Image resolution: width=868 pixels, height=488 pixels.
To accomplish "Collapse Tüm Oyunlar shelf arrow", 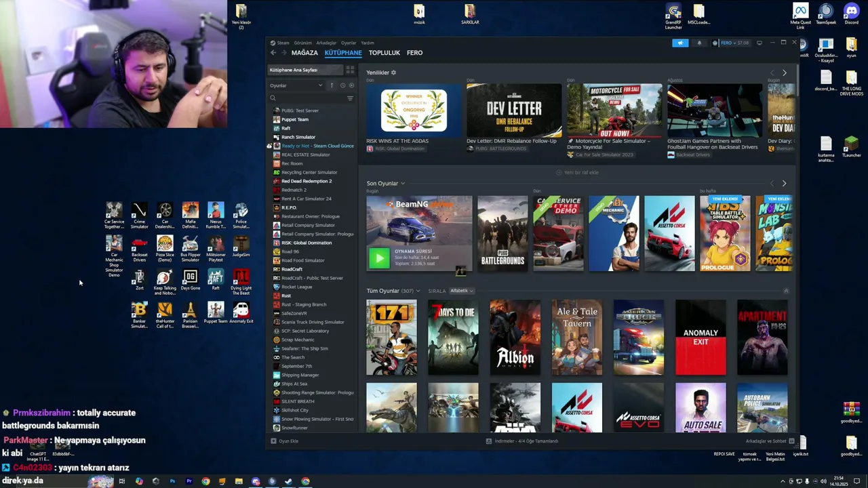I will point(786,291).
